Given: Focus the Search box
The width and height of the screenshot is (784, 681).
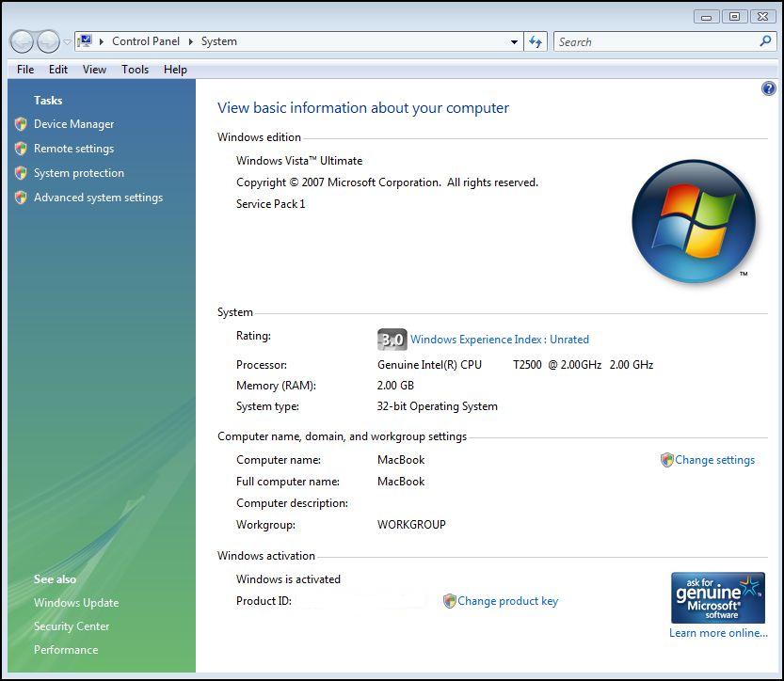Looking at the screenshot, I should tap(665, 42).
